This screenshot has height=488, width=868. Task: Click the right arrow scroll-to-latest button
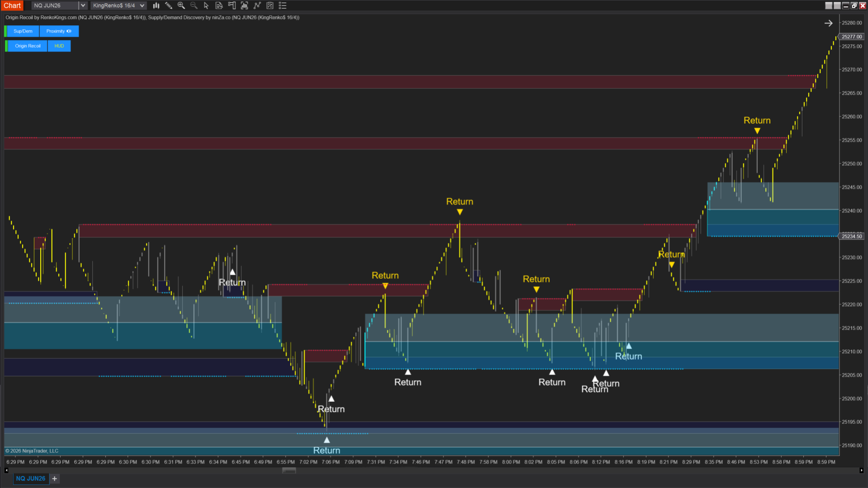click(828, 23)
